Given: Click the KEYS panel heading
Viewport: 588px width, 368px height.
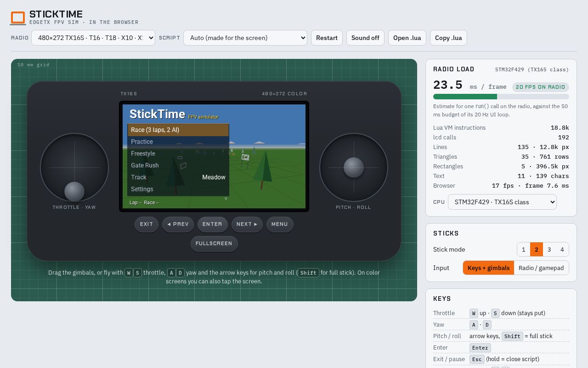Looking at the screenshot, I should 442,299.
